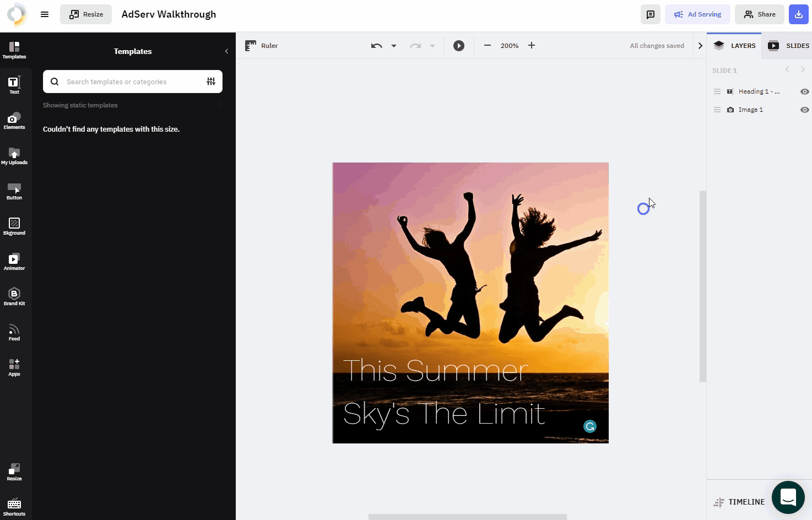Open the Animator panel
The height and width of the screenshot is (520, 812).
[x=14, y=262]
